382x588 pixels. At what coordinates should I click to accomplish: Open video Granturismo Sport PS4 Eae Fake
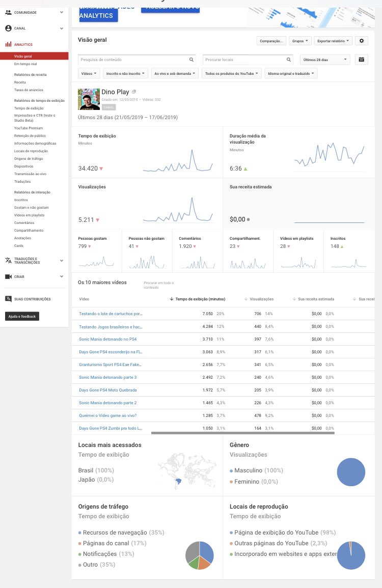click(110, 365)
